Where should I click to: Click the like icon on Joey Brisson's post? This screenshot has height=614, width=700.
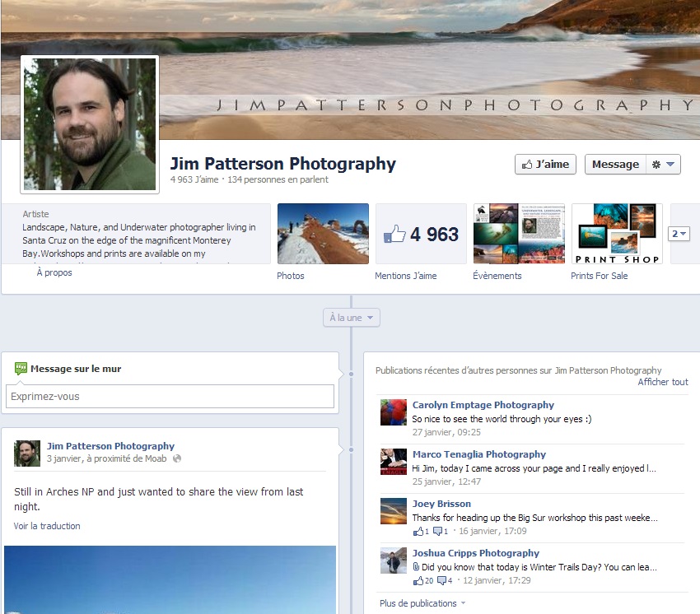418,531
